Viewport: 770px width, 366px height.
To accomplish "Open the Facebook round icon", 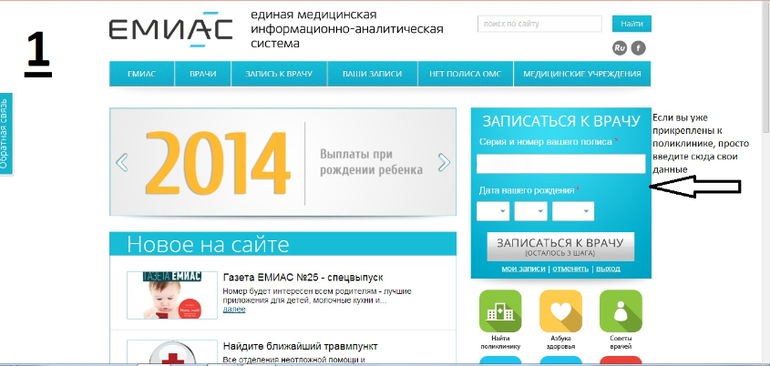I will click(638, 48).
